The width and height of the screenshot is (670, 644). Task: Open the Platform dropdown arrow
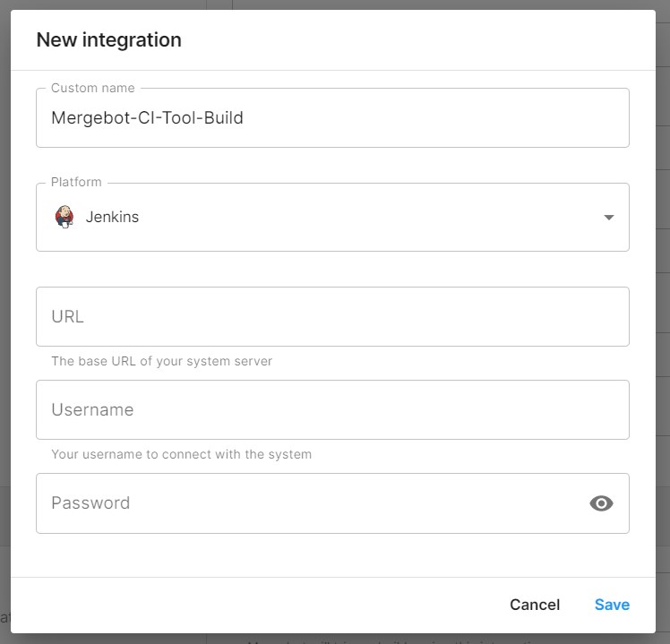[x=609, y=218]
